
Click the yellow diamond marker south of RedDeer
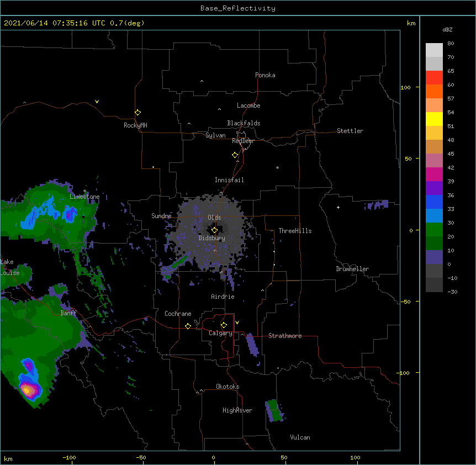235,155
